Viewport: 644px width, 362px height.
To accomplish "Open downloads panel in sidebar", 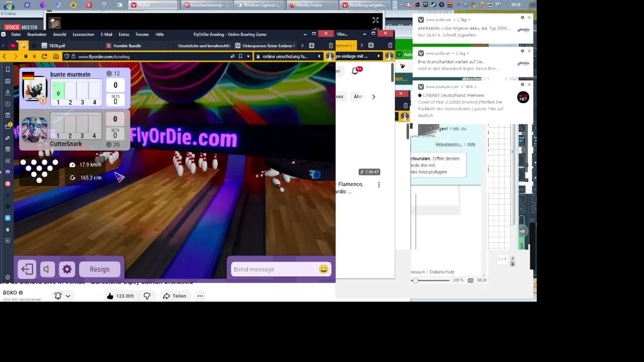I will pyautogui.click(x=8, y=93).
